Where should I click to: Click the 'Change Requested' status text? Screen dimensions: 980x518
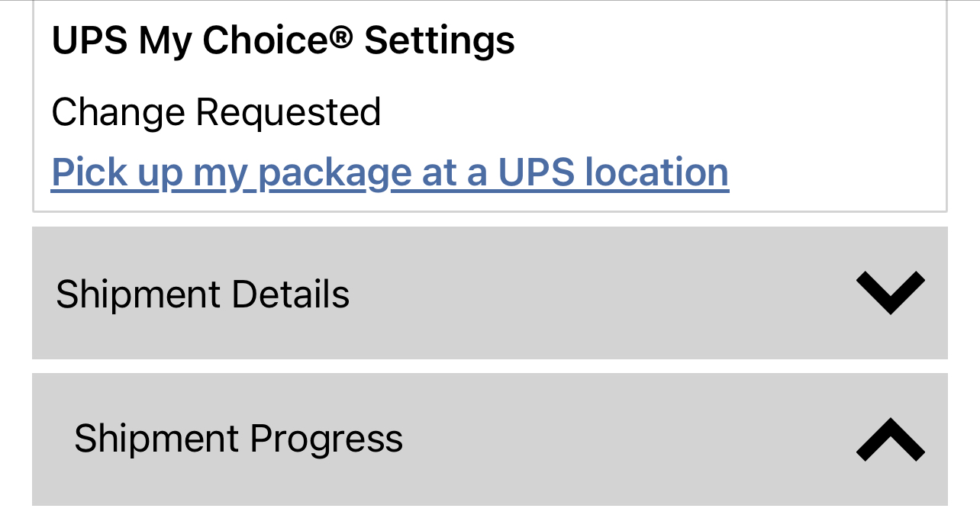[x=216, y=112]
